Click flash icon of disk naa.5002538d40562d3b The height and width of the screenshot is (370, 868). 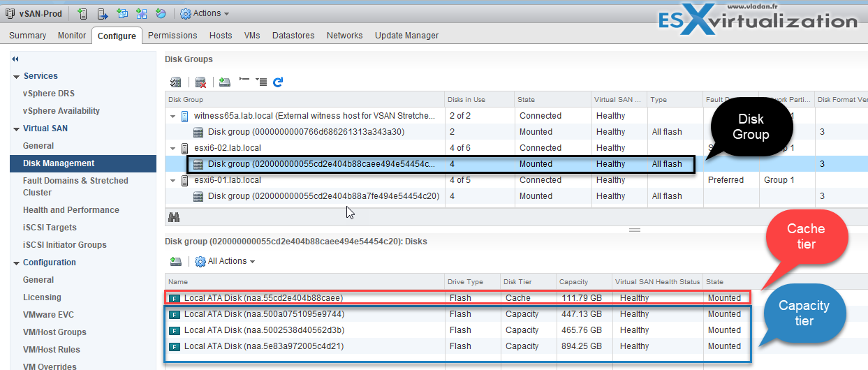coord(175,330)
